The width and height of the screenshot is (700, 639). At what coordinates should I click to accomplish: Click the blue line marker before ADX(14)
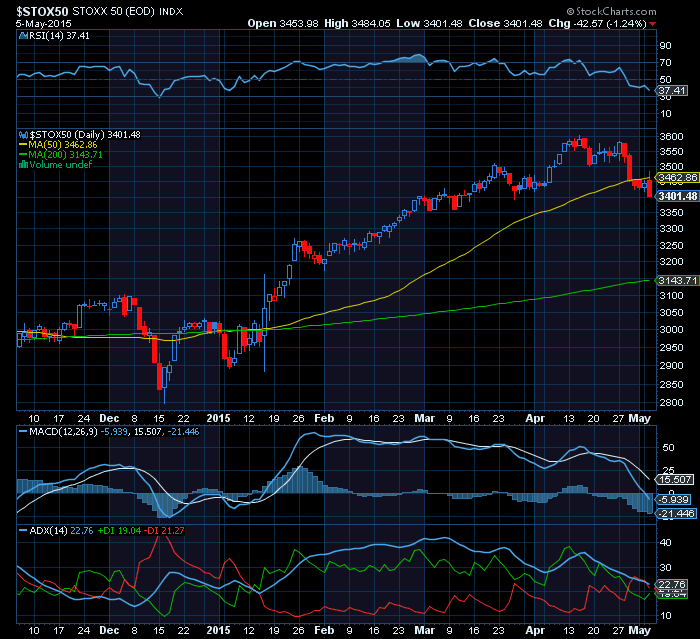point(23,530)
